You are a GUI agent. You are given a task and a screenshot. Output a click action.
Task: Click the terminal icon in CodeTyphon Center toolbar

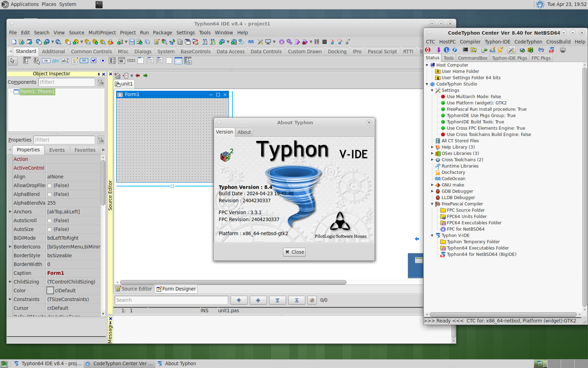465,50
